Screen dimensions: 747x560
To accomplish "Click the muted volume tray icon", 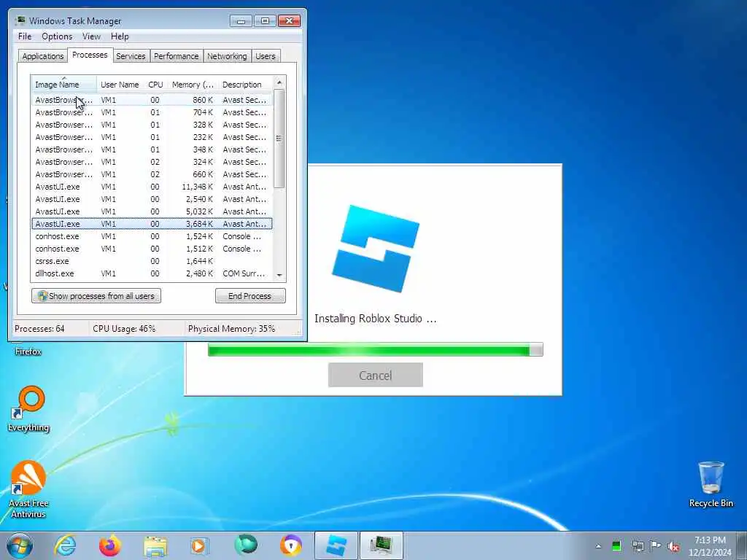I will (673, 546).
